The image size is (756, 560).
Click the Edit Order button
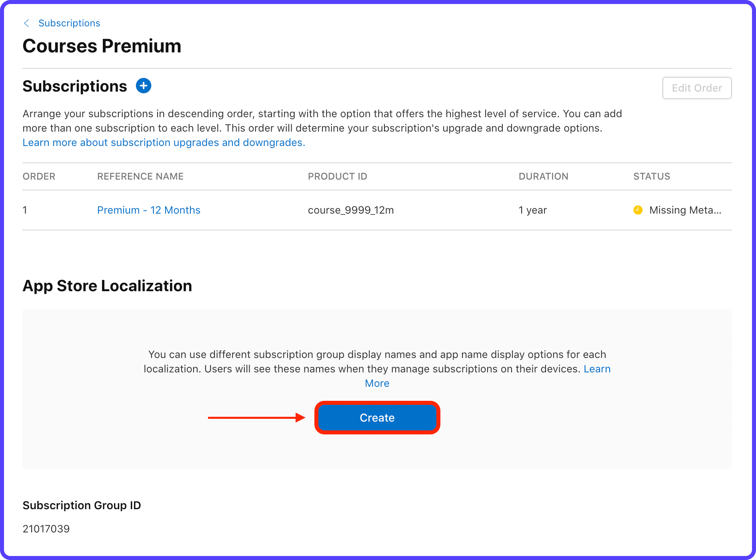click(x=697, y=88)
